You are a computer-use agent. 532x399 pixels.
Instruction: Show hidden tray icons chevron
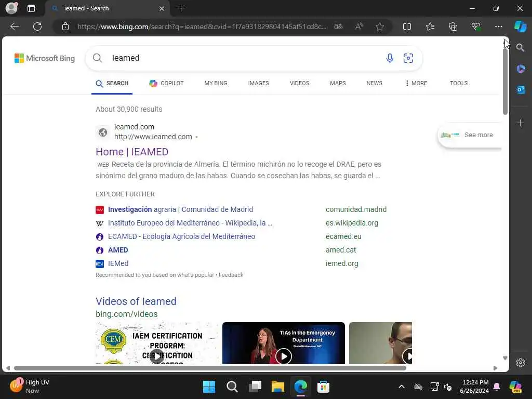point(402,387)
